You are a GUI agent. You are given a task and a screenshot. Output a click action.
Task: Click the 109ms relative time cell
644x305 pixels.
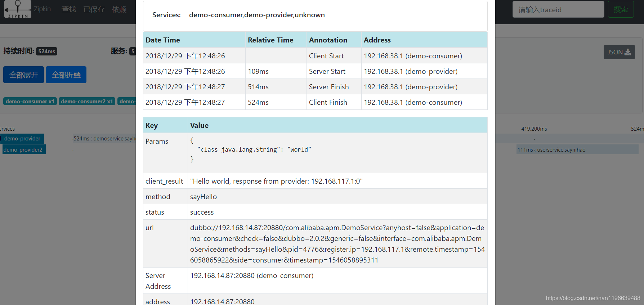point(276,71)
